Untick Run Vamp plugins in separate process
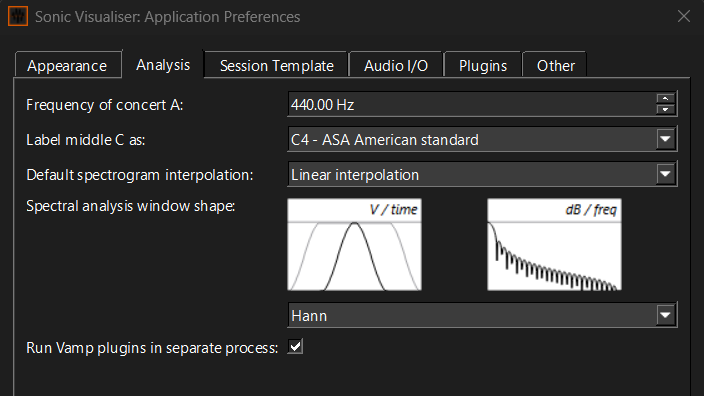Viewport: 704px width, 396px height. (x=295, y=347)
